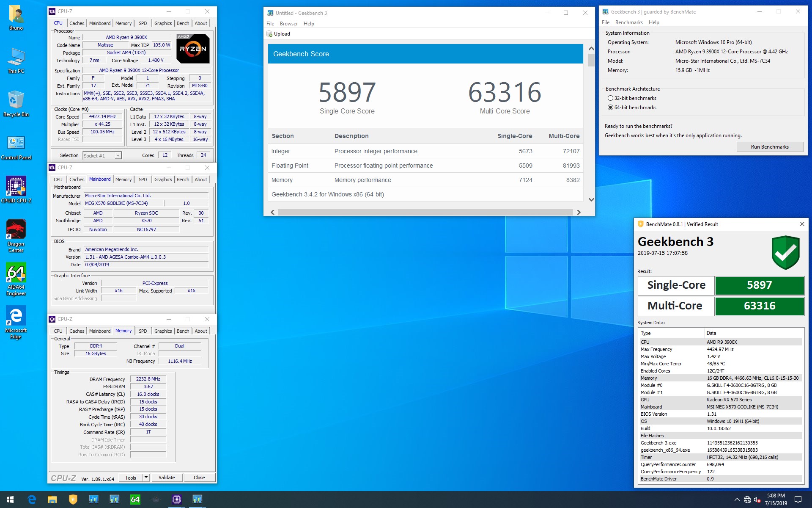The height and width of the screenshot is (508, 812).
Task: Open Bruno user folder desktop icon
Action: click(16, 18)
